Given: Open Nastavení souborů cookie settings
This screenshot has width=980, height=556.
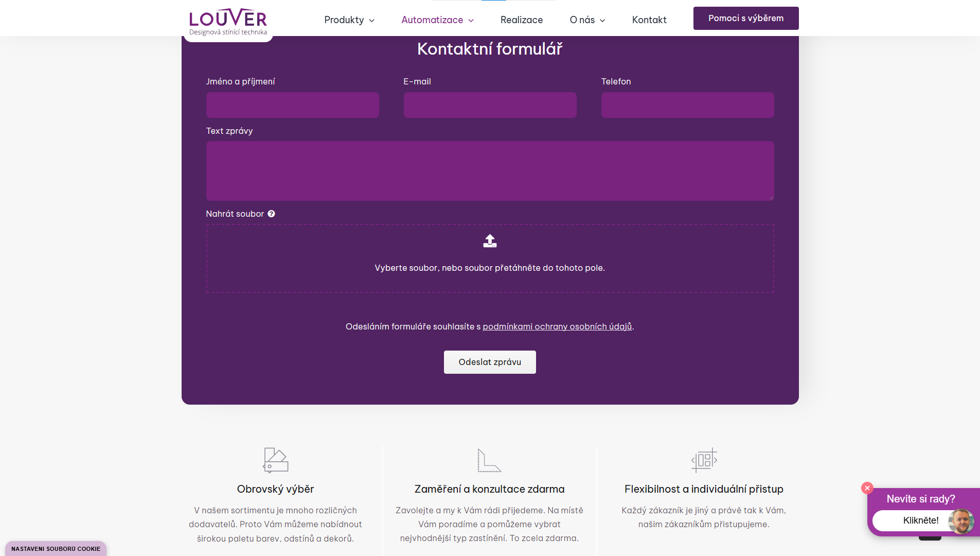Looking at the screenshot, I should 56,549.
